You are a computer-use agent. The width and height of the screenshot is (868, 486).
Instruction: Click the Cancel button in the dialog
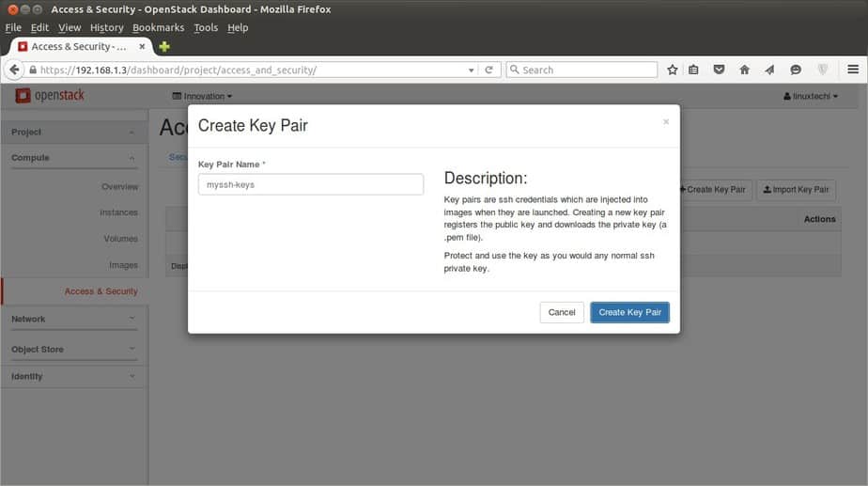(562, 312)
